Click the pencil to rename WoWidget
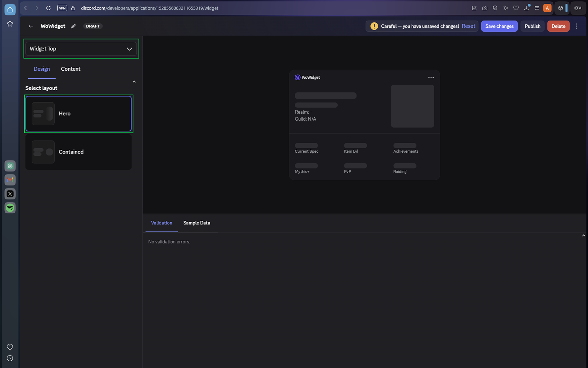Viewport: 588px width, 368px height. pos(73,26)
